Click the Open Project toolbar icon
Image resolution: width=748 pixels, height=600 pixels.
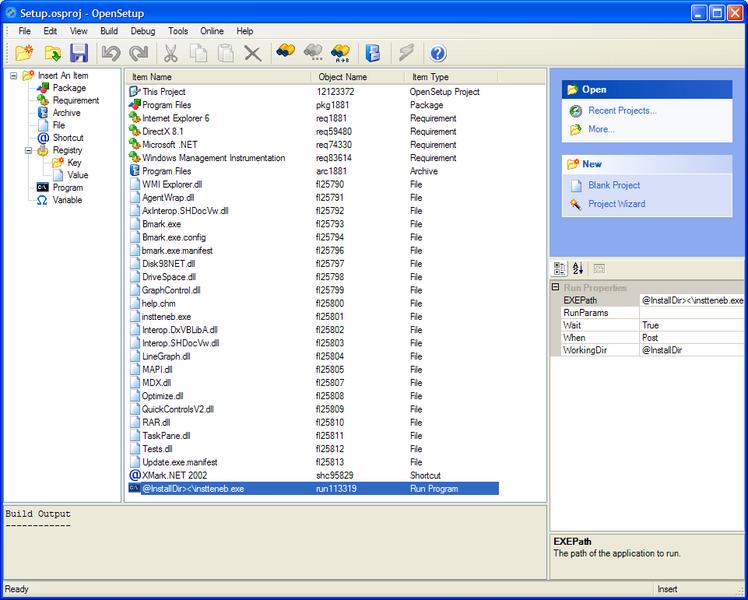[52, 53]
